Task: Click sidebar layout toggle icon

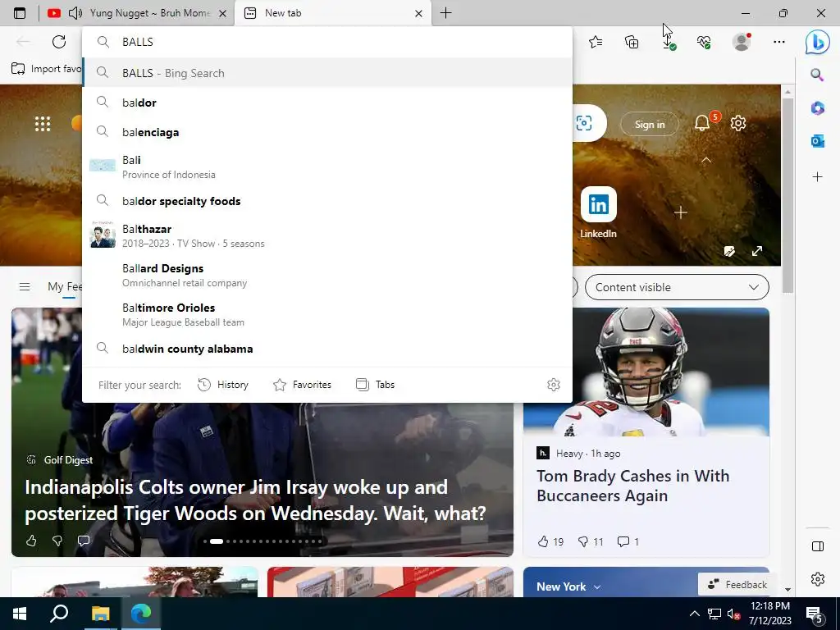Action: click(x=818, y=546)
